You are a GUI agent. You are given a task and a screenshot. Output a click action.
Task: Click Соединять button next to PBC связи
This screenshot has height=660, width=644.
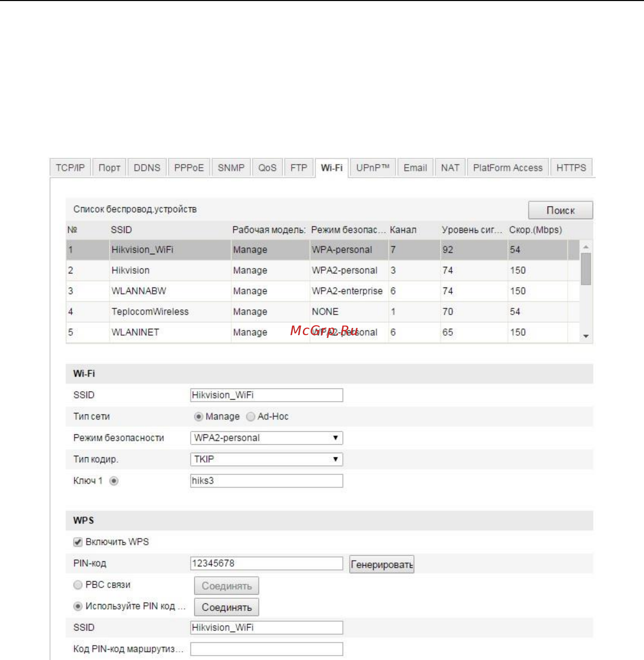pos(227,586)
